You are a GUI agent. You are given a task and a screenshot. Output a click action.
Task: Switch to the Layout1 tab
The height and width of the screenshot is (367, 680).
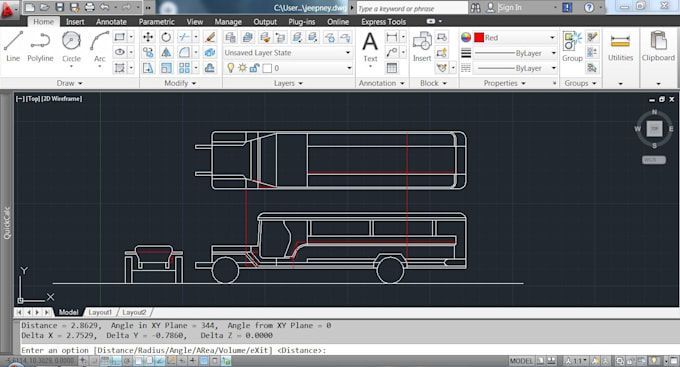[100, 312]
